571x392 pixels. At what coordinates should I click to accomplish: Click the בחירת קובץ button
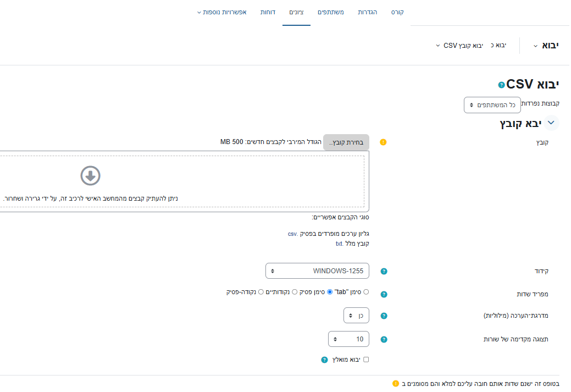point(346,142)
